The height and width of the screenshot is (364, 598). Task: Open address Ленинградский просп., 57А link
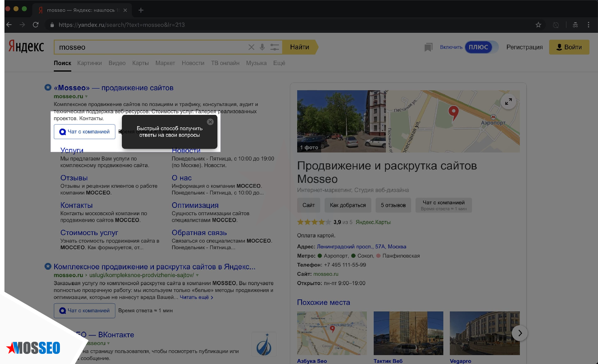pyautogui.click(x=362, y=247)
